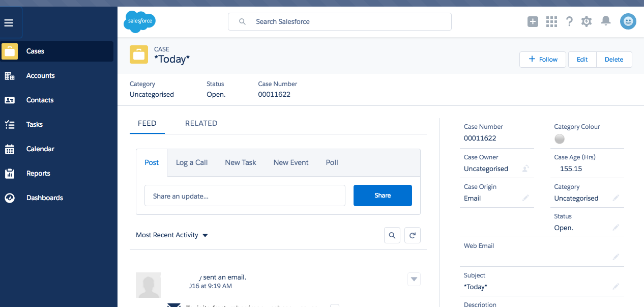Expand Most Recent Activity sort dropdown

coord(205,235)
